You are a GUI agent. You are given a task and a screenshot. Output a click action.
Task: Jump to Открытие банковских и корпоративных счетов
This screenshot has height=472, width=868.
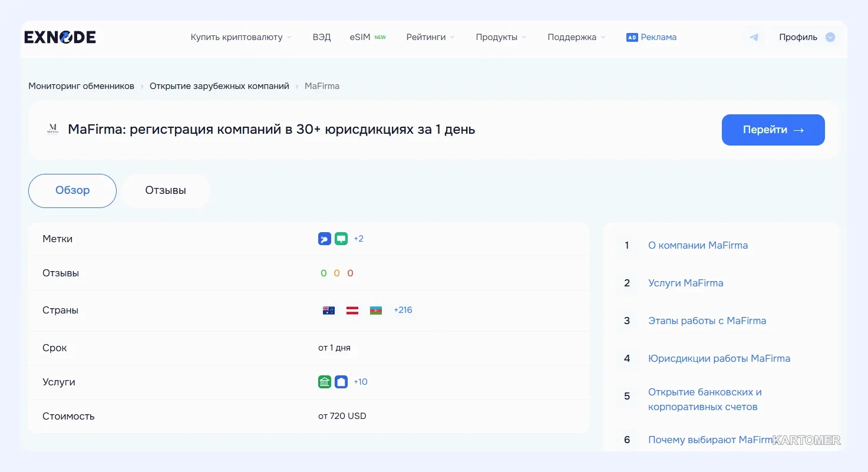click(705, 400)
